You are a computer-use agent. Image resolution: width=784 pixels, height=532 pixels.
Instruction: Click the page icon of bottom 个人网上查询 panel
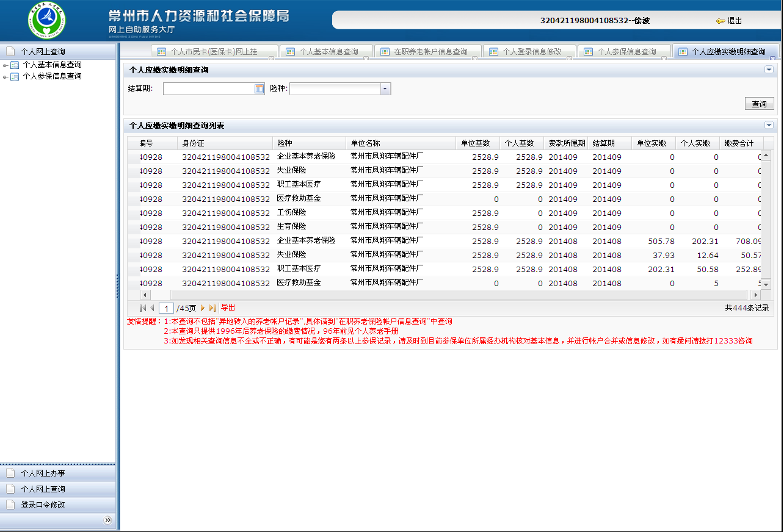[x=10, y=489]
